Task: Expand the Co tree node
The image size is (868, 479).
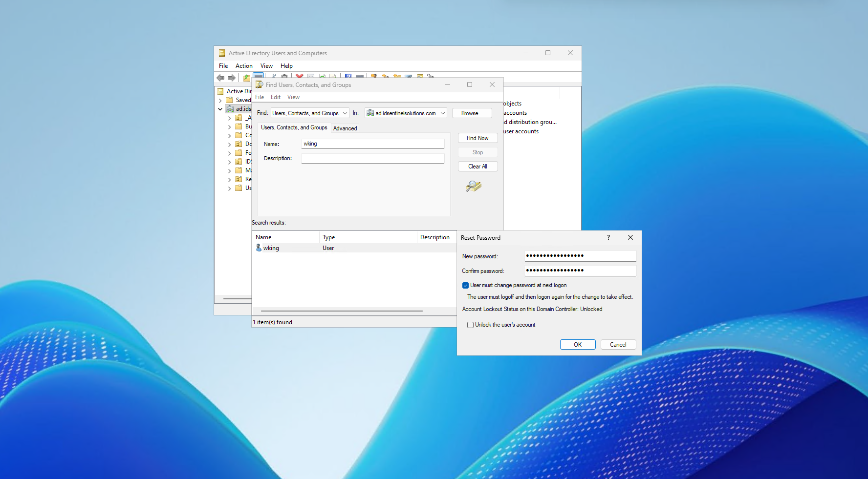Action: [229, 136]
